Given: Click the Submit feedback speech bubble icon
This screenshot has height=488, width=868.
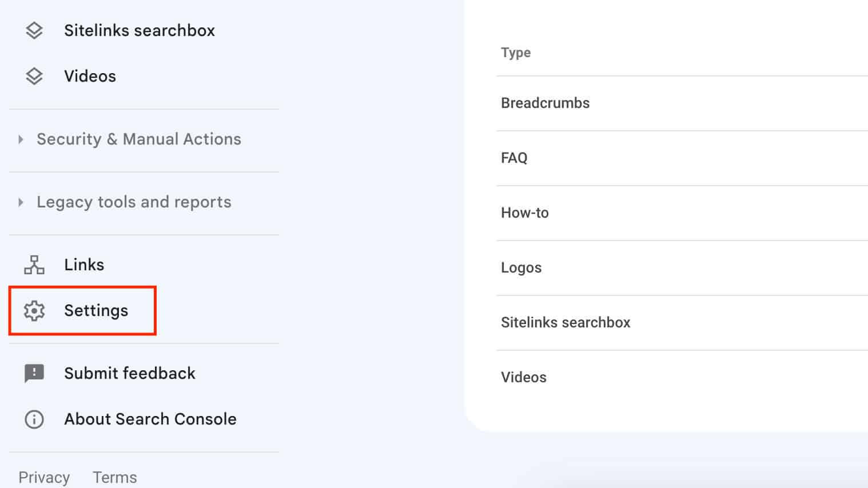Looking at the screenshot, I should 34,373.
